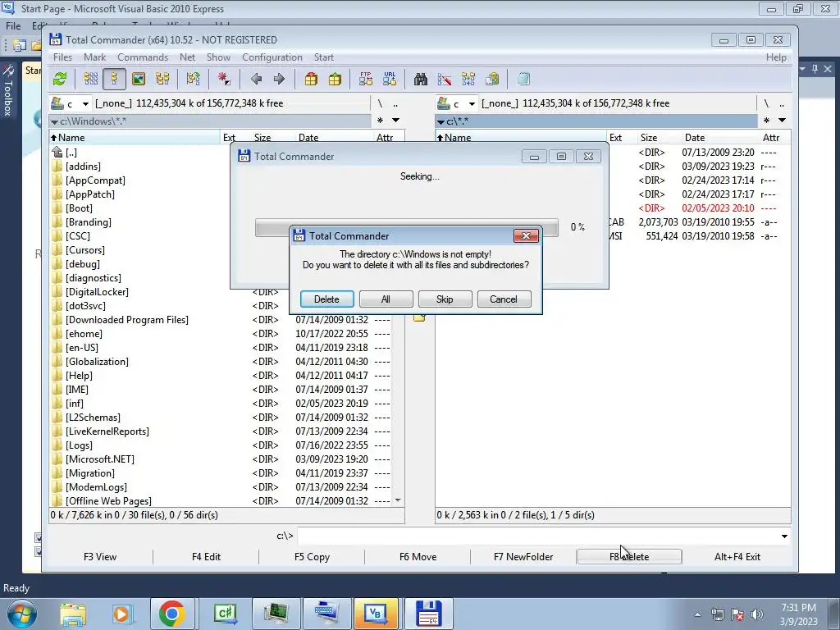Viewport: 840px width, 630px height.
Task: Open the Configuration menu
Action: (272, 57)
